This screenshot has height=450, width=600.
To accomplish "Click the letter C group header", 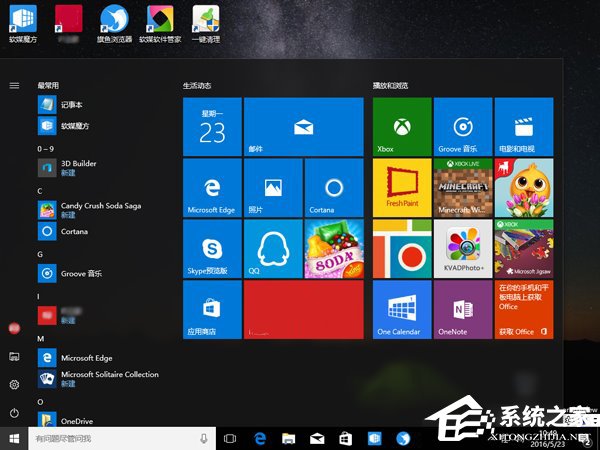I will 40,190.
